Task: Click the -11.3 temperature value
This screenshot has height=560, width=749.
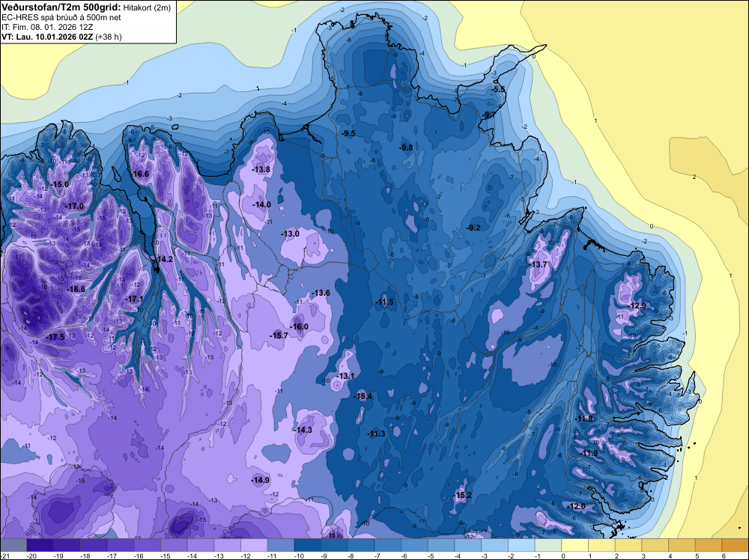Action: [x=376, y=433]
